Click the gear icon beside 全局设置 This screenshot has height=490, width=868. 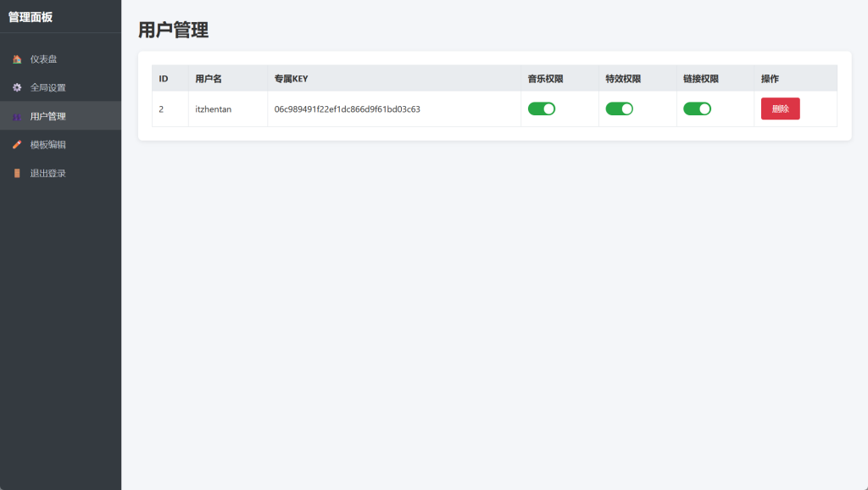coord(17,87)
